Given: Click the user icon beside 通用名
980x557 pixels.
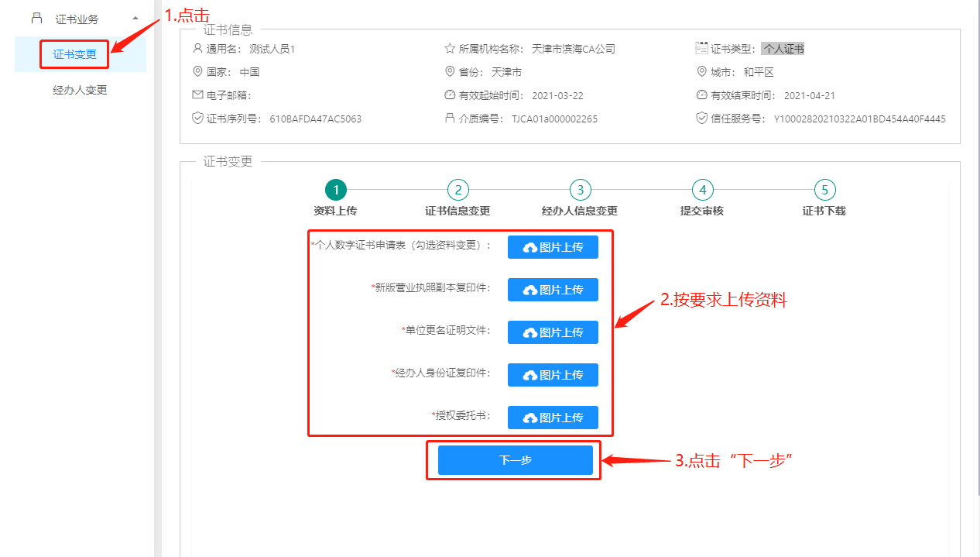Looking at the screenshot, I should point(197,48).
